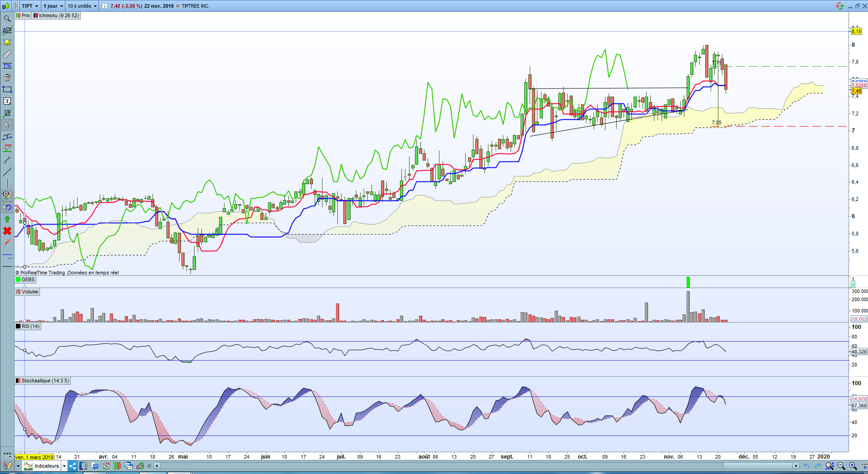Viewport: 868px width, 474px height.
Task: Open the 10 k unités dropdown
Action: [x=82, y=6]
